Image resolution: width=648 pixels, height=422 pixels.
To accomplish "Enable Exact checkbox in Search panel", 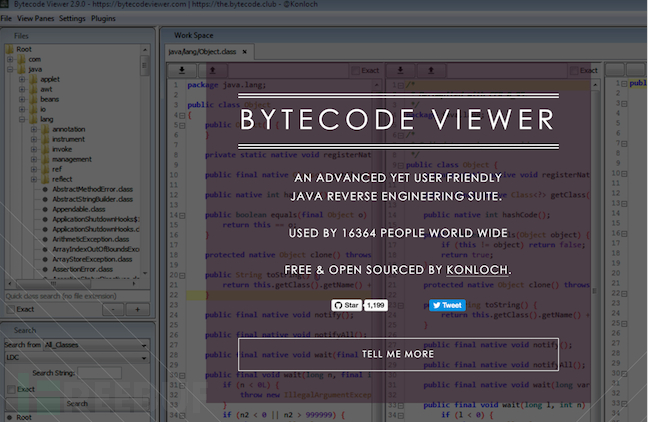I will 10,389.
